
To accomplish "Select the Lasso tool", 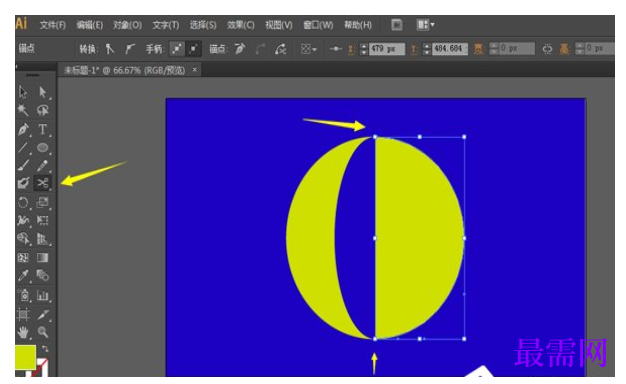I will pyautogui.click(x=42, y=110).
